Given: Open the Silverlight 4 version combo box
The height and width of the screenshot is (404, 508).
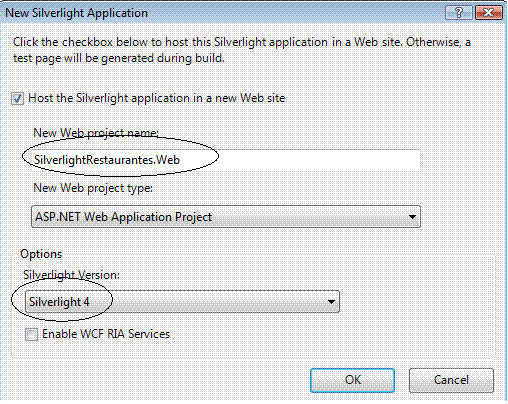Looking at the screenshot, I should coord(182,302).
